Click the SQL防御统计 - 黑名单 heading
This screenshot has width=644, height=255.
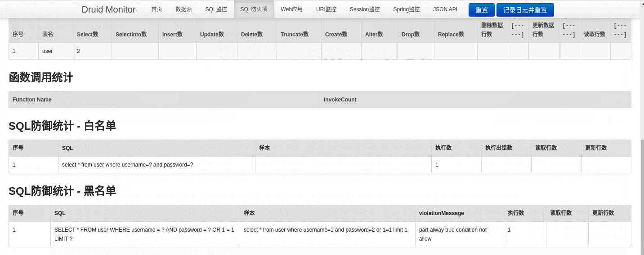pos(62,191)
